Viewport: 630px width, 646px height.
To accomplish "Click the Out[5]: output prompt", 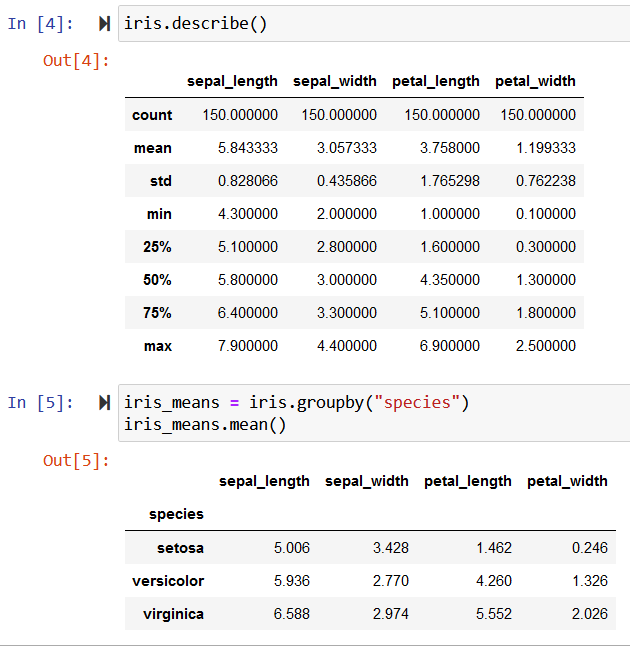I will (76, 460).
